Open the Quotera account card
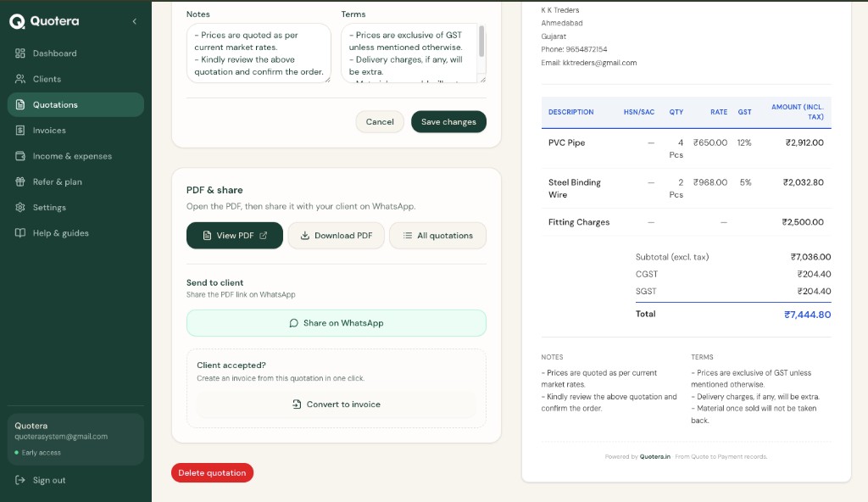 point(75,439)
